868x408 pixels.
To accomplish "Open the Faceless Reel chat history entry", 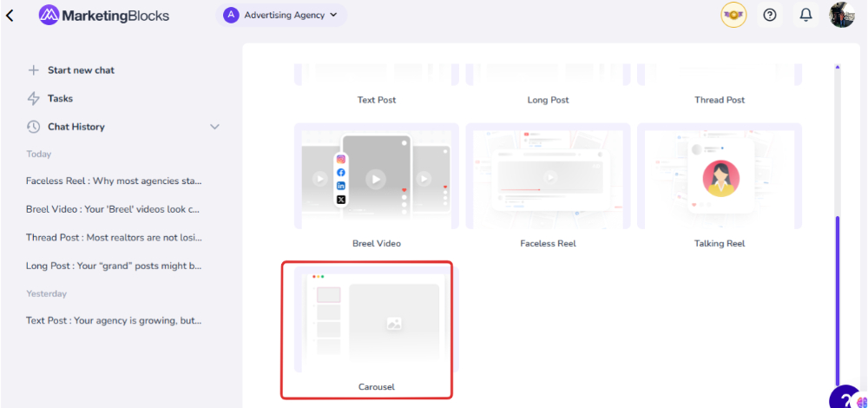I will tap(114, 181).
